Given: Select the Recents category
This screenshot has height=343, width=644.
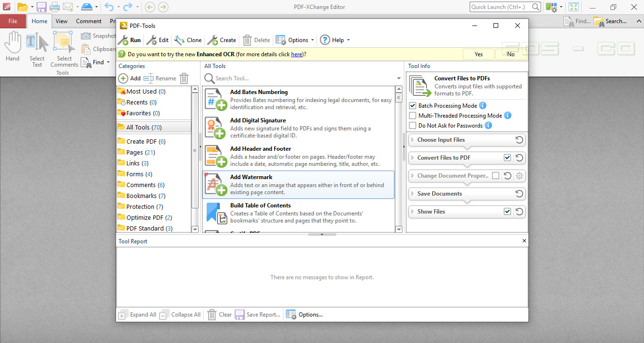Looking at the screenshot, I should pyautogui.click(x=153, y=102).
